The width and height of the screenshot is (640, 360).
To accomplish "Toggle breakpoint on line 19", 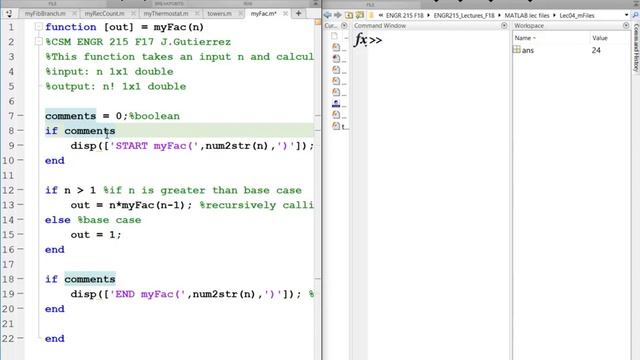I will pyautogui.click(x=20, y=294).
